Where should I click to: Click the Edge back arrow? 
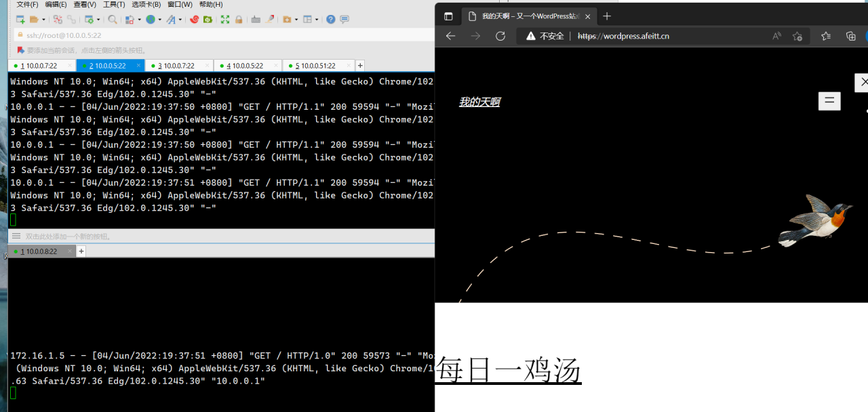tap(450, 36)
